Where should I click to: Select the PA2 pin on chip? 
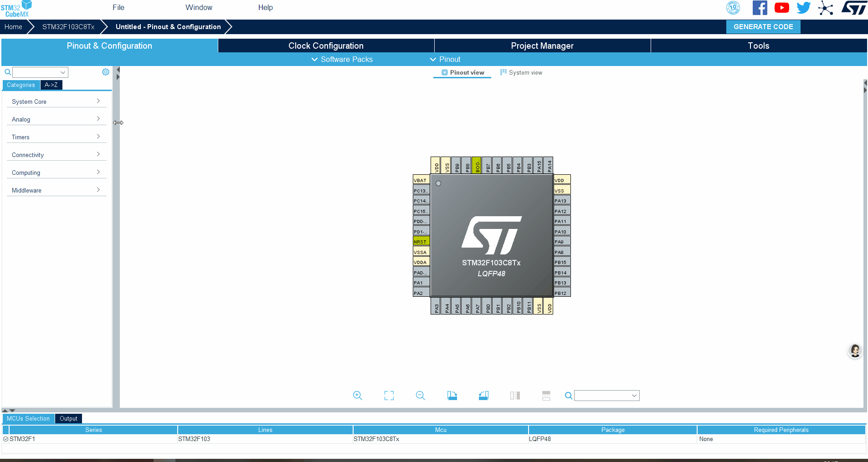[421, 293]
